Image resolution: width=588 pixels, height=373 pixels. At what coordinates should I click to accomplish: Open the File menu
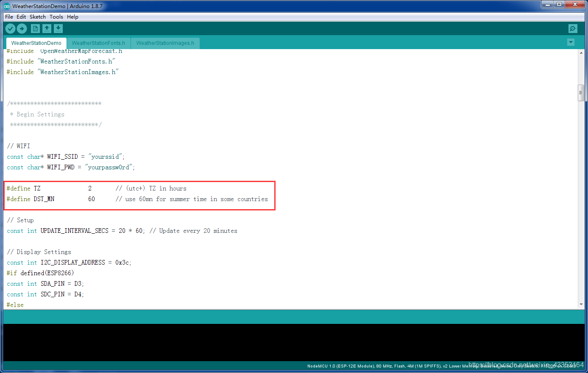[x=9, y=17]
